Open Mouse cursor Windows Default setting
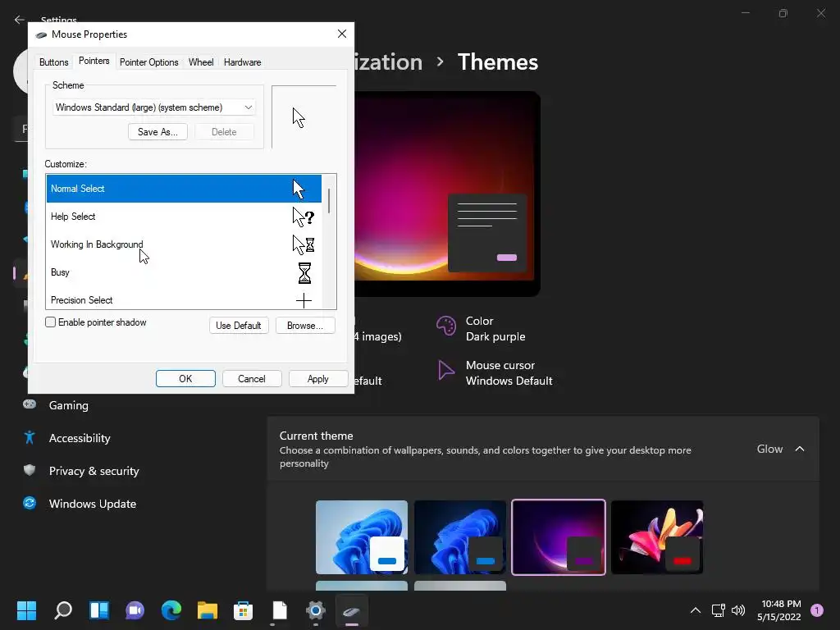 (x=495, y=373)
